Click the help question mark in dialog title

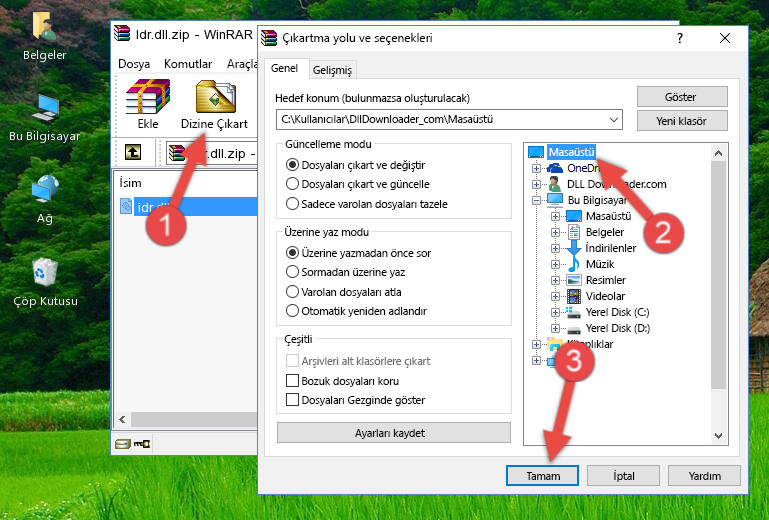680,38
